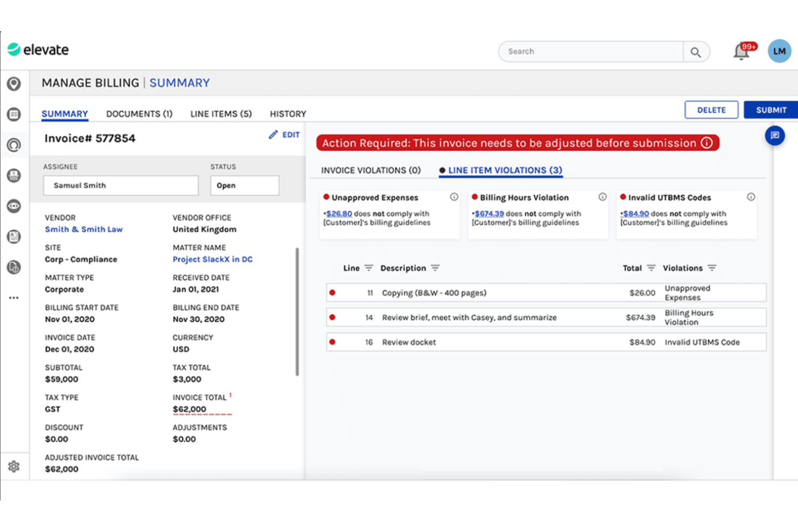The image size is (798, 532).
Task: Click the Assignee field Samuel Smith
Action: (121, 185)
